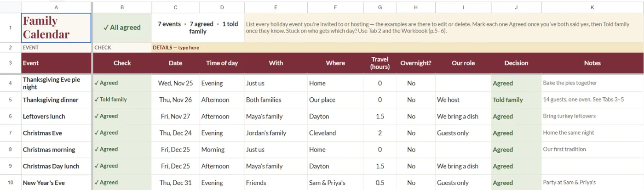Click Guests only in Christmas Eve row
Screen dimensions: 644x190
(x=463, y=133)
